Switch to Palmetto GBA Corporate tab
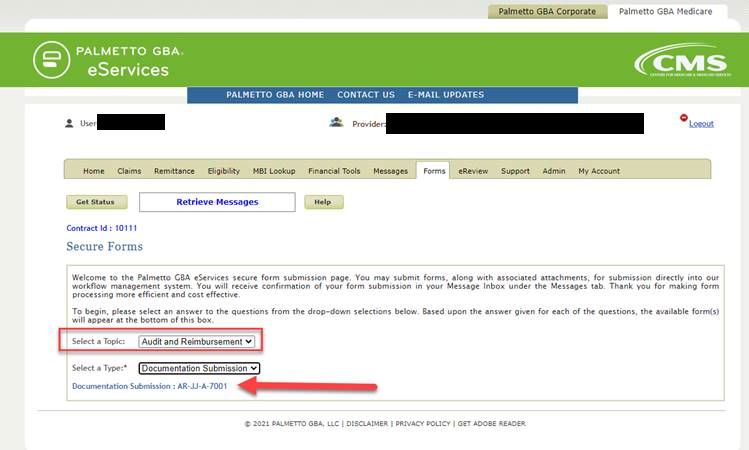This screenshot has width=749, height=450. pos(547,11)
